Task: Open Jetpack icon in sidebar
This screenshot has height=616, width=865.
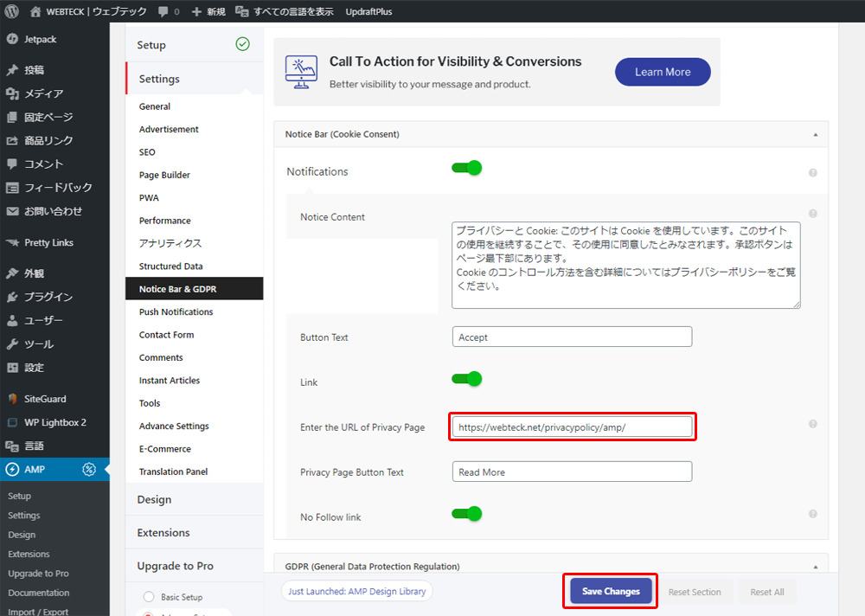Action: 12,39
